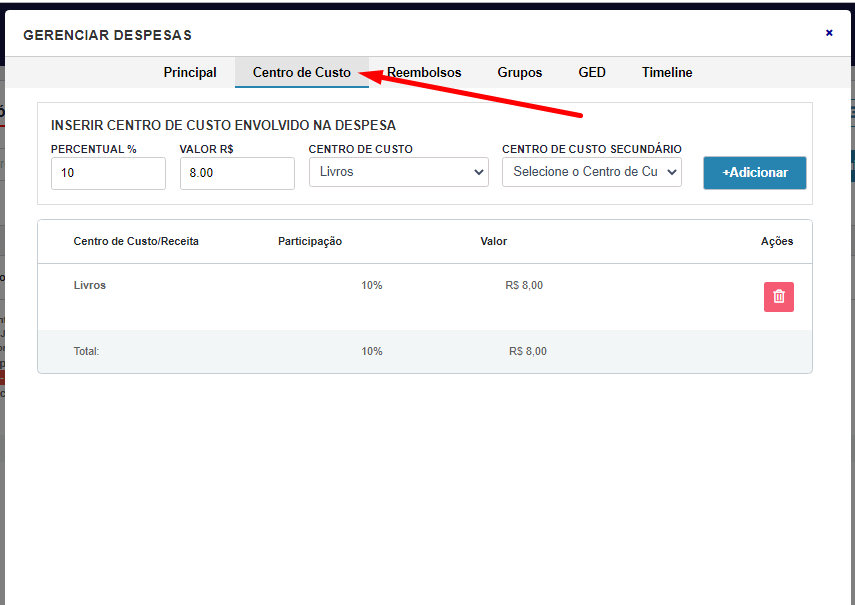Close the Gerenciar Despesas dialog
855x605 pixels.
(829, 33)
